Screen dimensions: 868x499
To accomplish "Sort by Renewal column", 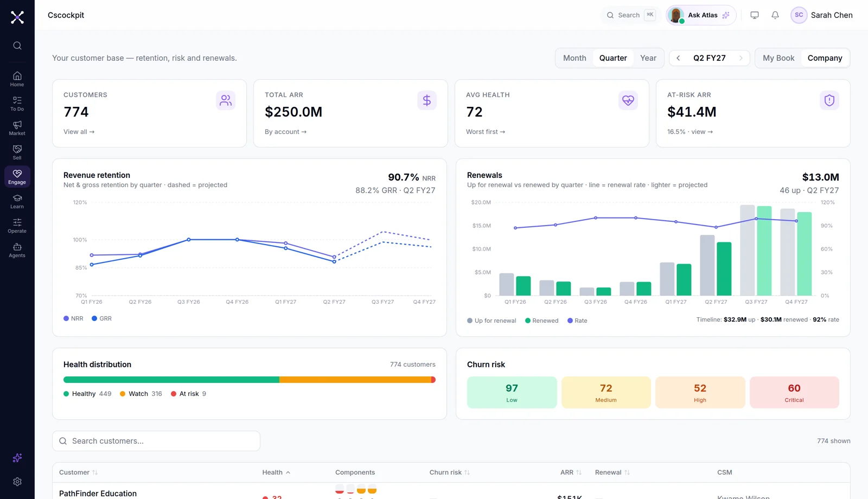I will pos(612,472).
